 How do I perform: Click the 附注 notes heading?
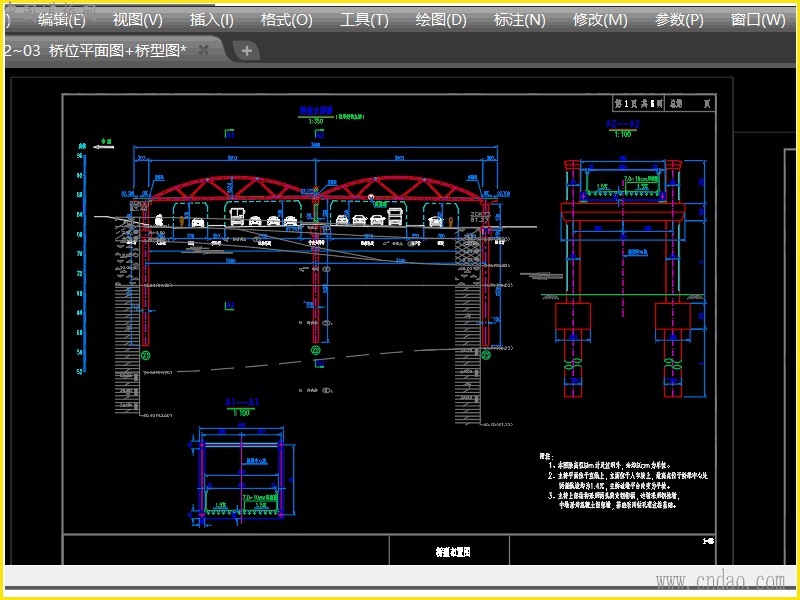[548, 455]
